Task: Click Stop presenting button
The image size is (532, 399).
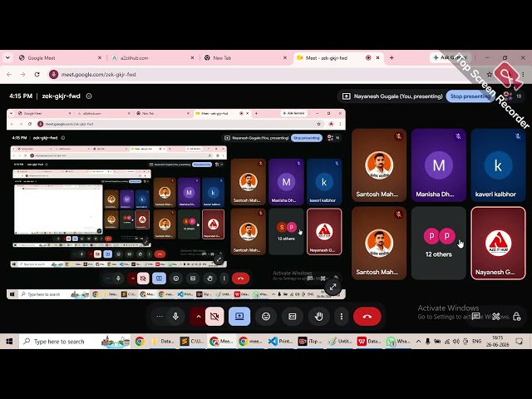Action: click(x=470, y=96)
